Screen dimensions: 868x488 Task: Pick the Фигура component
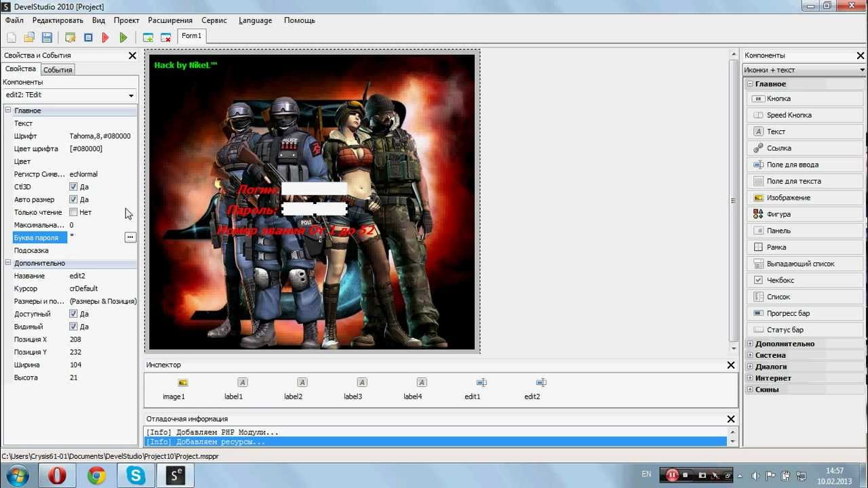click(806, 214)
